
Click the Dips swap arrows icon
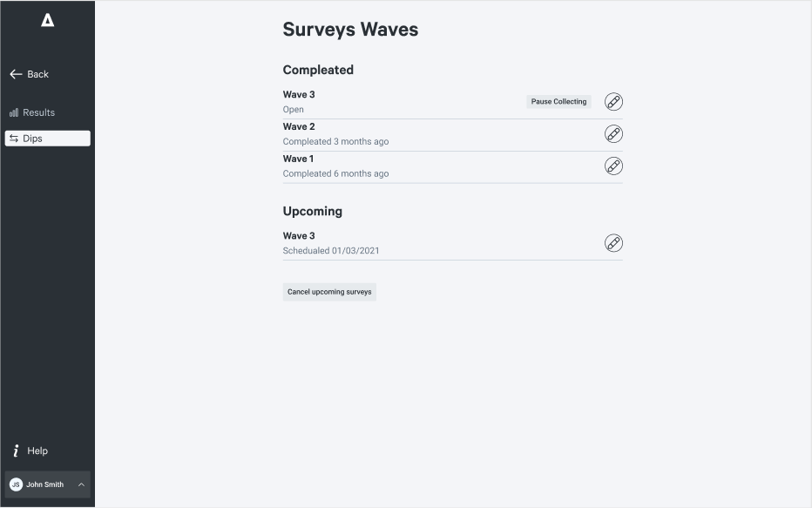coord(14,139)
